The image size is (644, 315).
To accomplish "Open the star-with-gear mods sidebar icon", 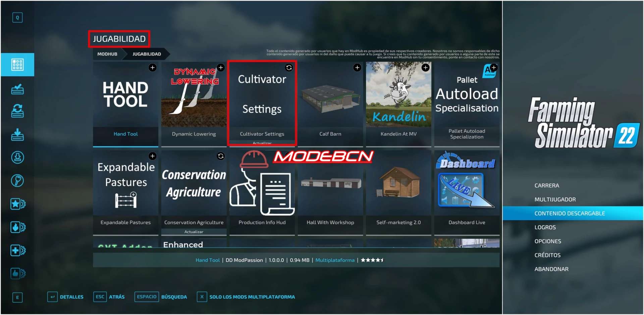I will coord(17,204).
